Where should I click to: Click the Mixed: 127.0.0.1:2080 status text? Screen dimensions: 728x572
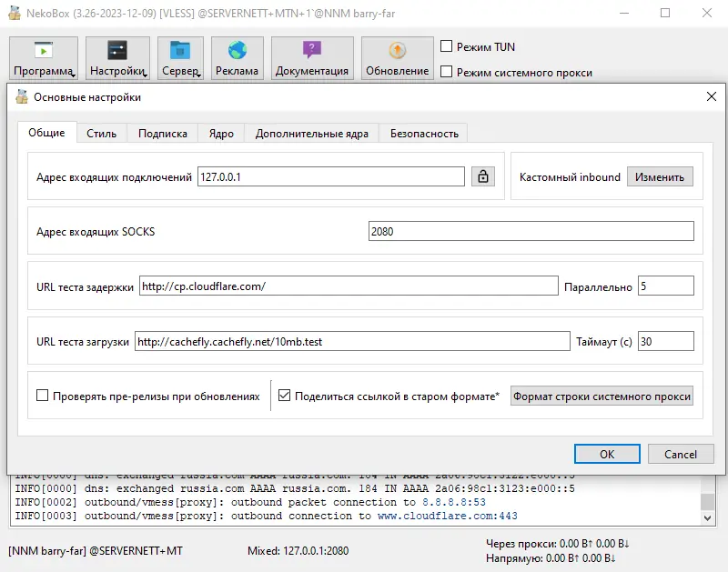coord(298,551)
